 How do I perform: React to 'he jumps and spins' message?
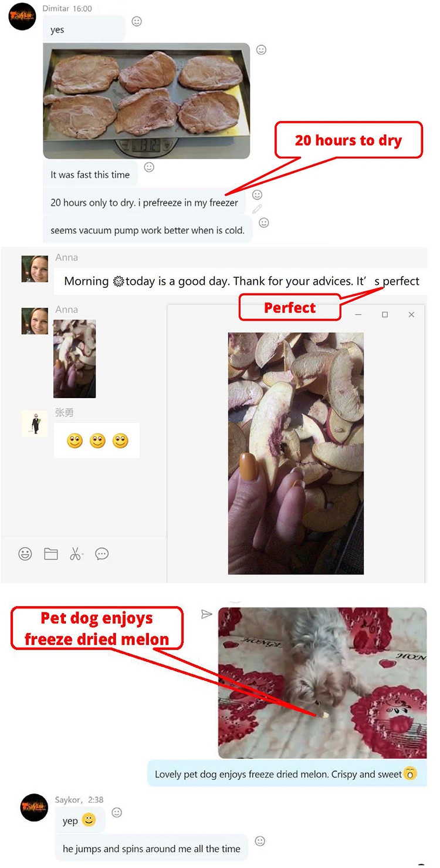[260, 841]
